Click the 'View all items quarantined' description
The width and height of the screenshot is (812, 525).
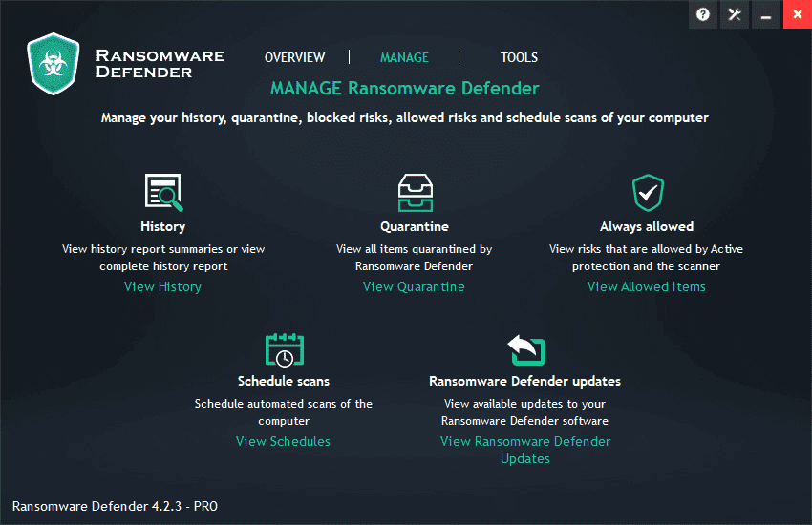415,258
